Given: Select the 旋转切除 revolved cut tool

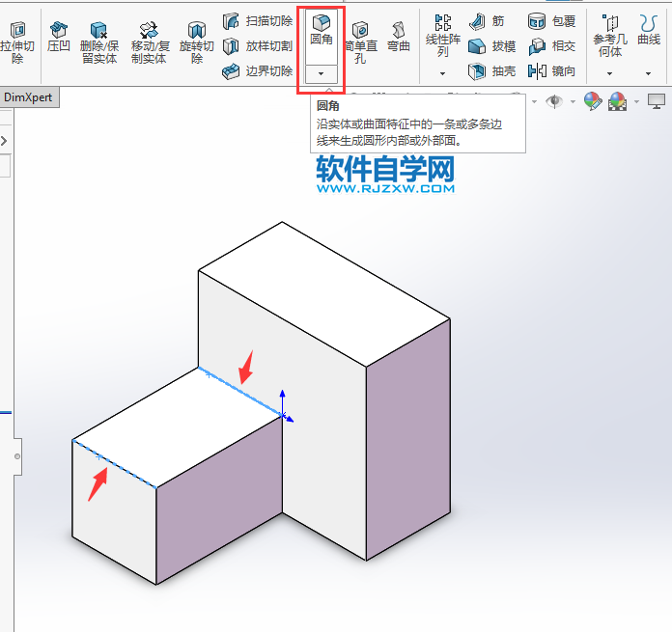Looking at the screenshot, I should pyautogui.click(x=197, y=42).
